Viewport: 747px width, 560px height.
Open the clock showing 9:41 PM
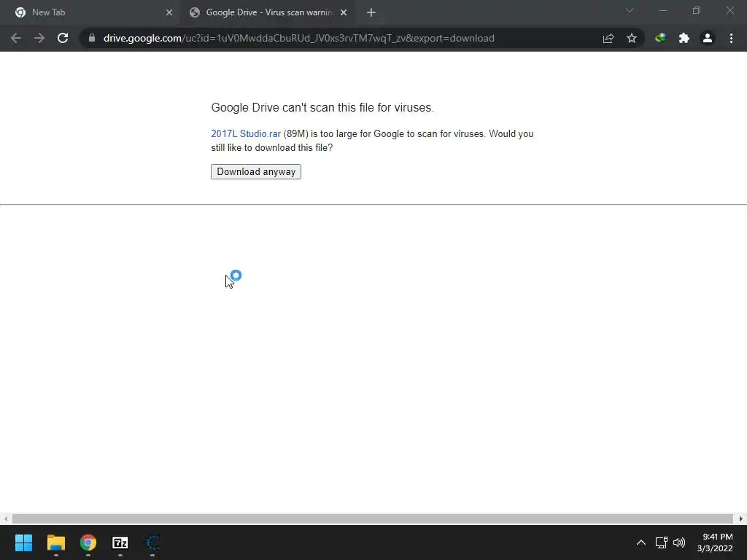click(715, 542)
